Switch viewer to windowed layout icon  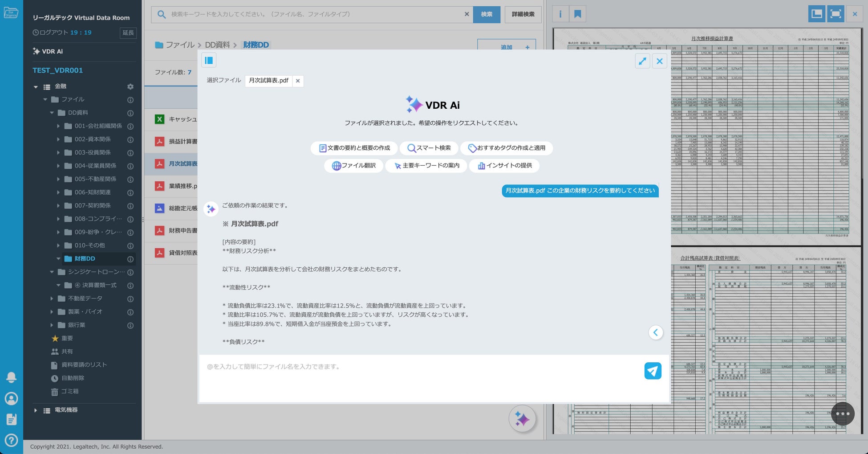817,14
